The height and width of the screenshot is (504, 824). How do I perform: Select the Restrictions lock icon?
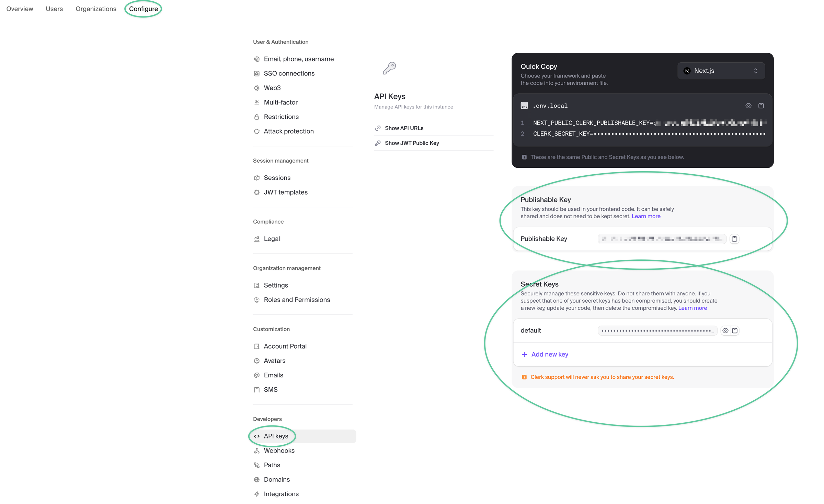(x=256, y=117)
